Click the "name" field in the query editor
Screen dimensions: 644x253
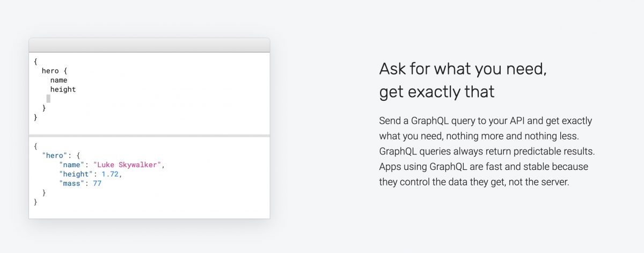[58, 80]
